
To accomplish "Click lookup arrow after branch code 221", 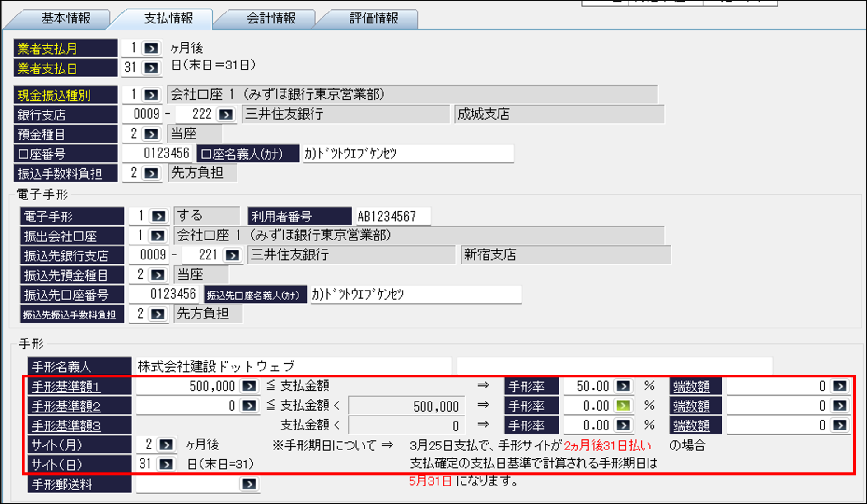I will coord(233,255).
